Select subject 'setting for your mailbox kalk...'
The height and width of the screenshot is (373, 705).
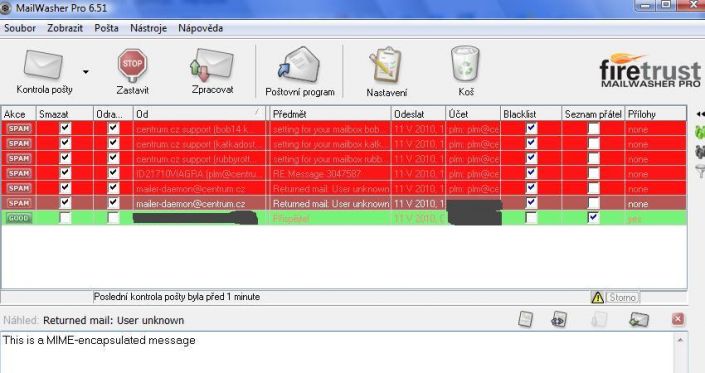[x=329, y=144]
